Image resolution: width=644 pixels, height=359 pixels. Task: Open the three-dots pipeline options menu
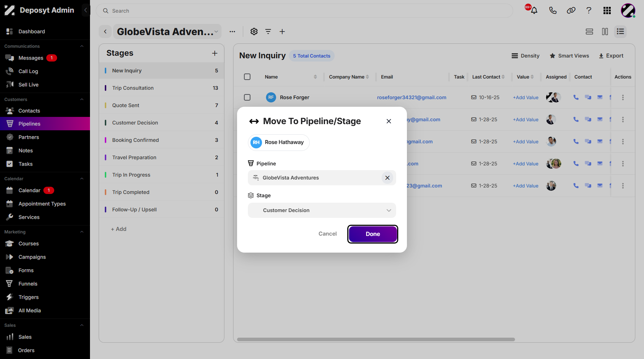pyautogui.click(x=232, y=31)
